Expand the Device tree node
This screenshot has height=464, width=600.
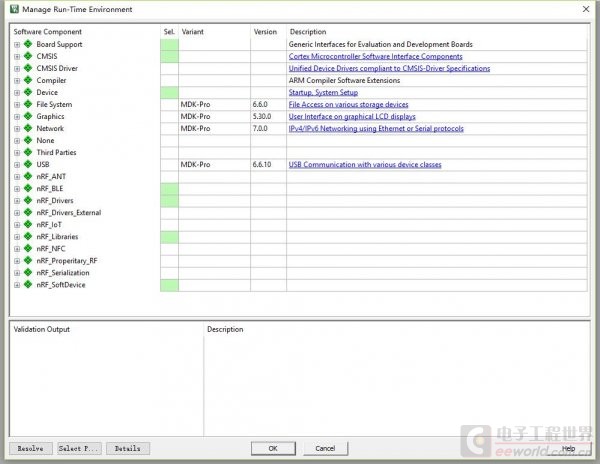click(17, 93)
